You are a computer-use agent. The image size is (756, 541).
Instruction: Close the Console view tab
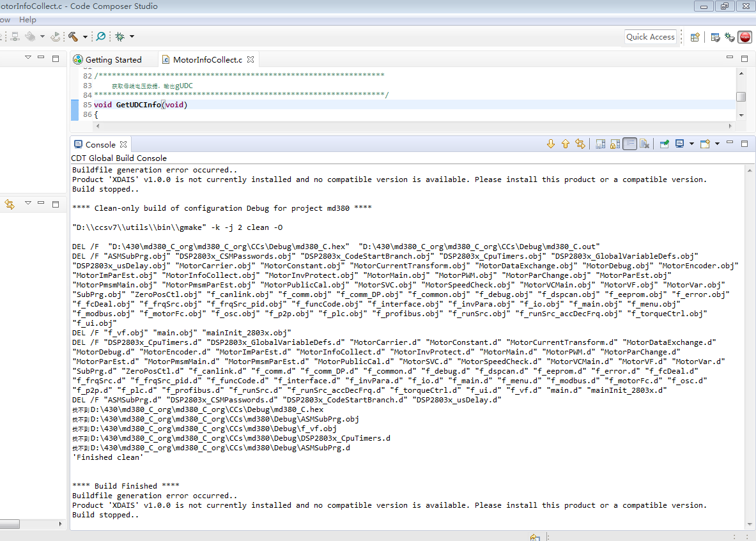pos(123,144)
